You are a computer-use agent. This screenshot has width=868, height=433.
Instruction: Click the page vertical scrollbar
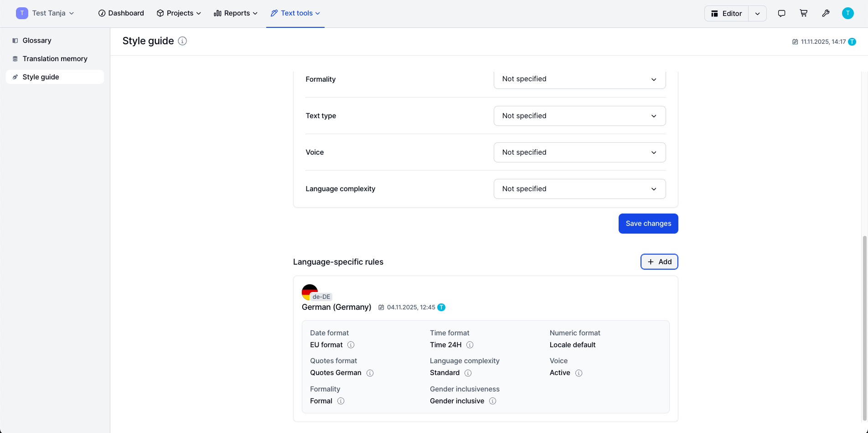pyautogui.click(x=864, y=329)
